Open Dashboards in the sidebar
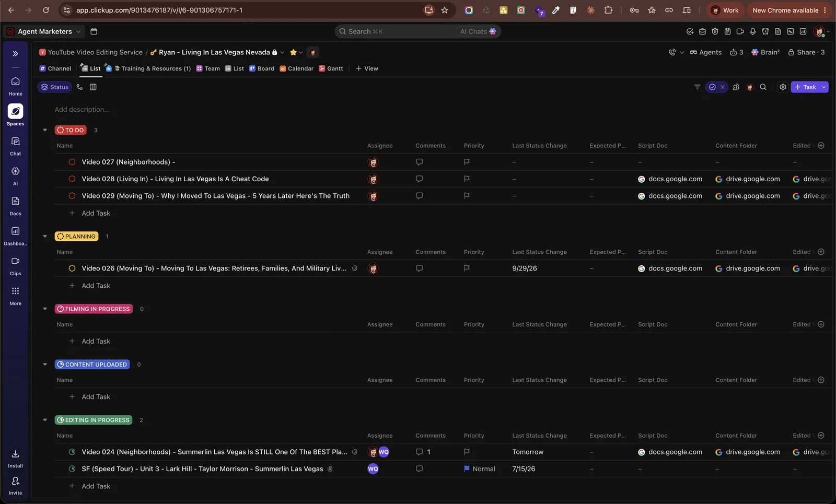The height and width of the screenshot is (504, 836). tap(15, 236)
